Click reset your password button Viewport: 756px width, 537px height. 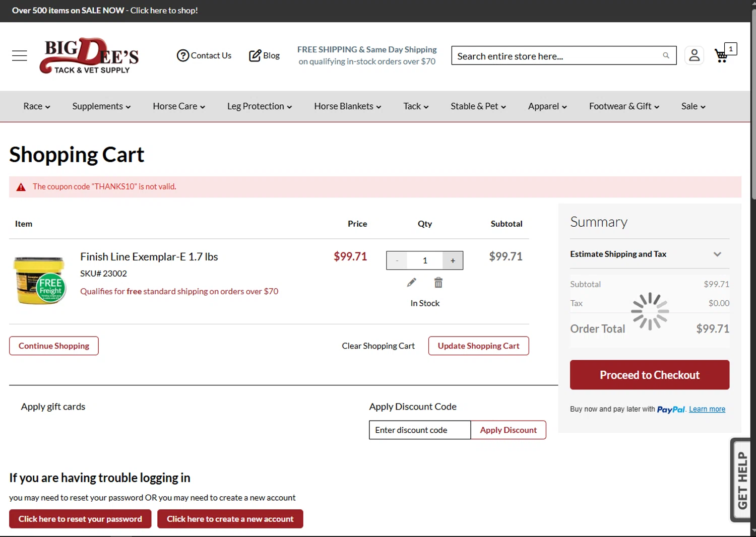coord(80,519)
